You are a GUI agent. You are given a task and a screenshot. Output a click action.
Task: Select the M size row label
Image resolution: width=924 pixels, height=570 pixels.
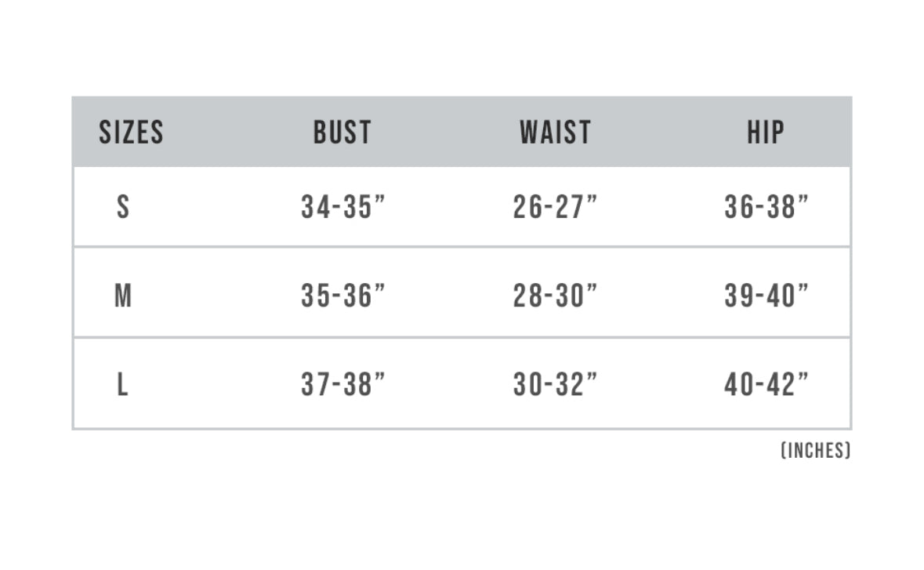(x=123, y=296)
